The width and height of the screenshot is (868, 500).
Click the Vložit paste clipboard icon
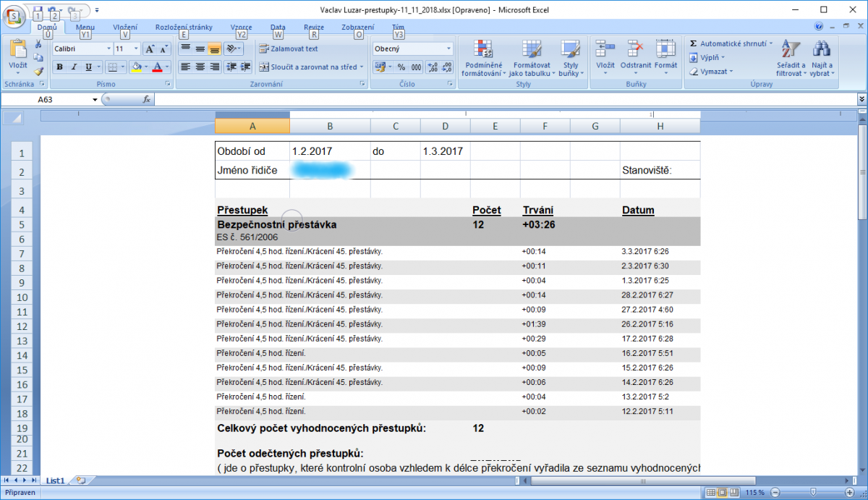tap(18, 49)
